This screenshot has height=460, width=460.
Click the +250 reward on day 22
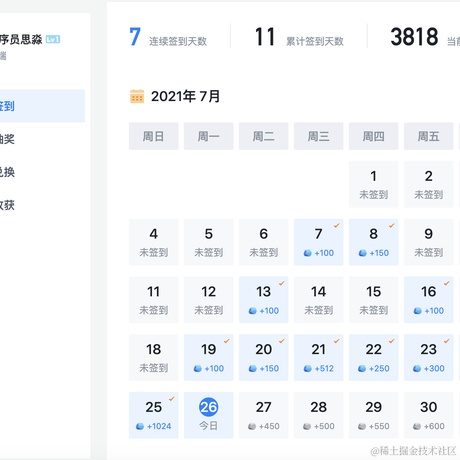point(379,368)
